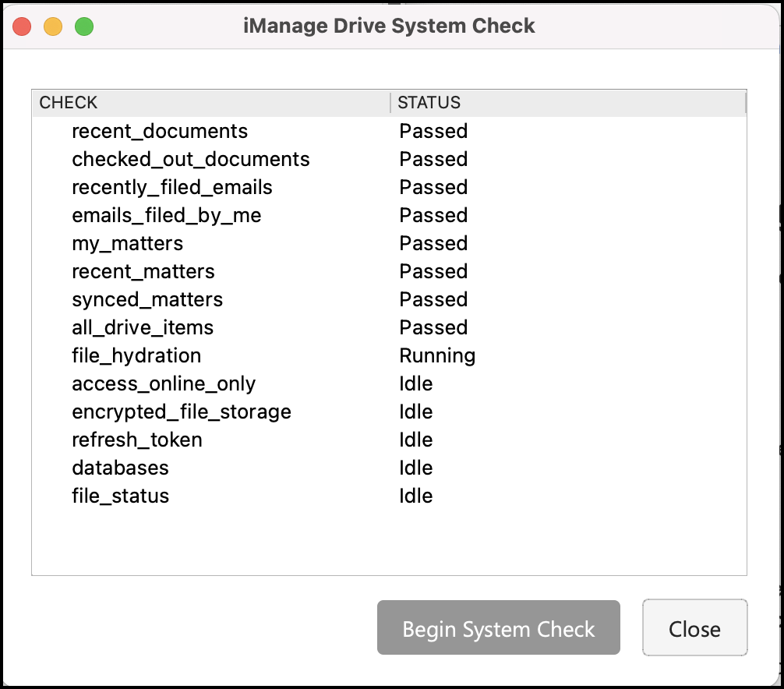This screenshot has width=784, height=689.
Task: Click the Begin System Check button
Action: pos(498,628)
